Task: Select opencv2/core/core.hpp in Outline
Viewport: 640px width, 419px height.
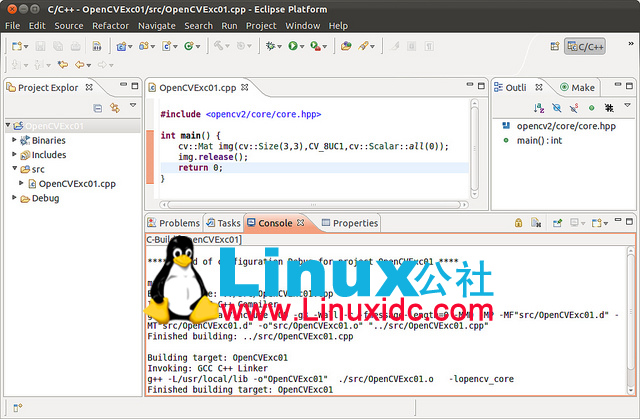Action: pos(566,126)
